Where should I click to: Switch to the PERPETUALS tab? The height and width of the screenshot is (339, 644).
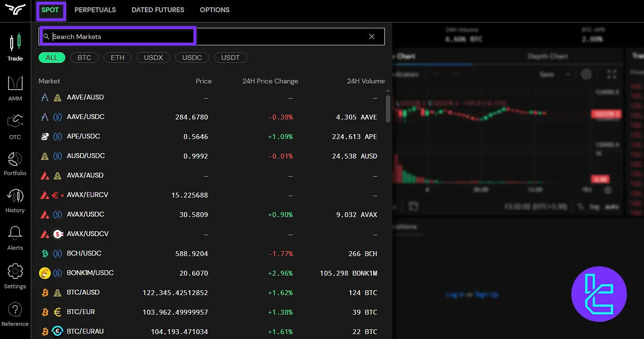(95, 10)
